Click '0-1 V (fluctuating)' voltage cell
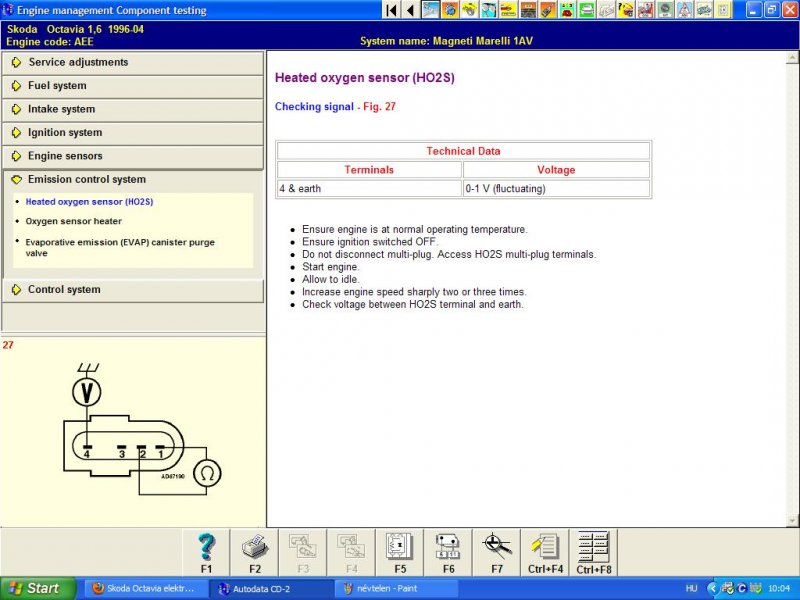800x600 pixels. tap(556, 188)
